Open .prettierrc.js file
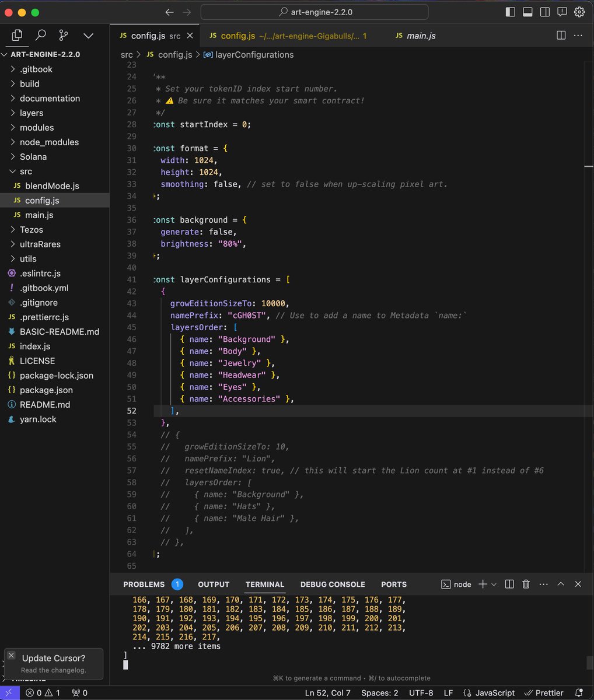594x700 pixels. click(x=55, y=317)
